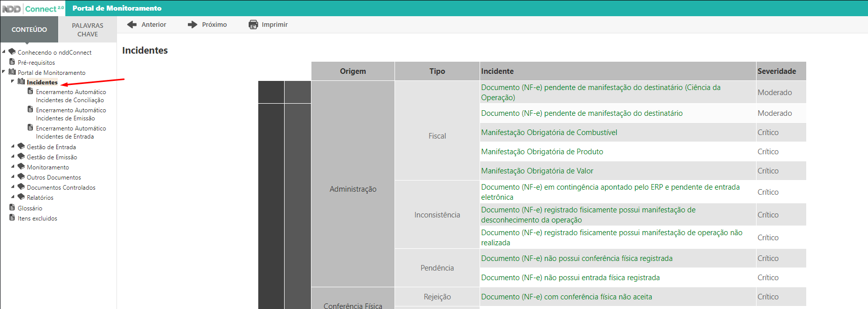Viewport: 868px width, 309px height.
Task: Click the Anterior back arrow icon
Action: point(132,25)
